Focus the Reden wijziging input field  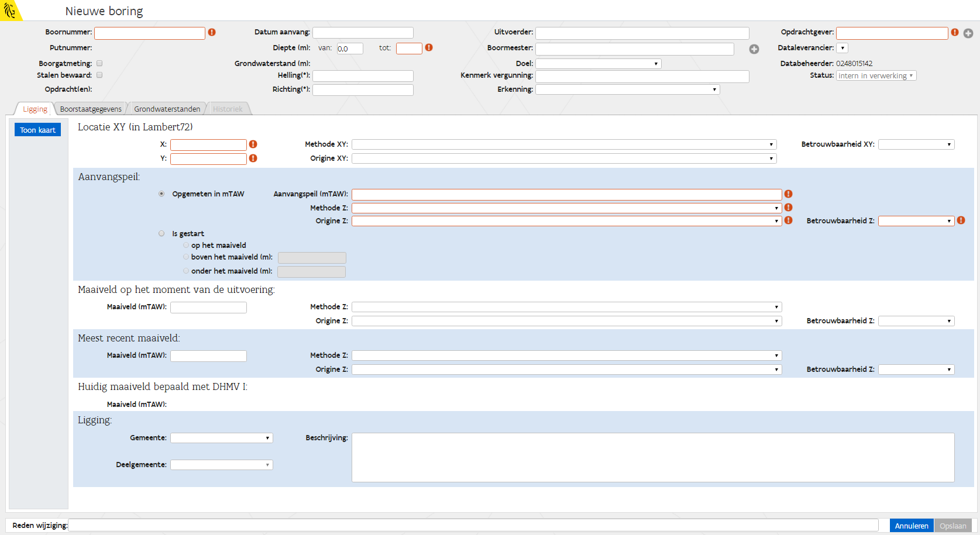click(473, 525)
